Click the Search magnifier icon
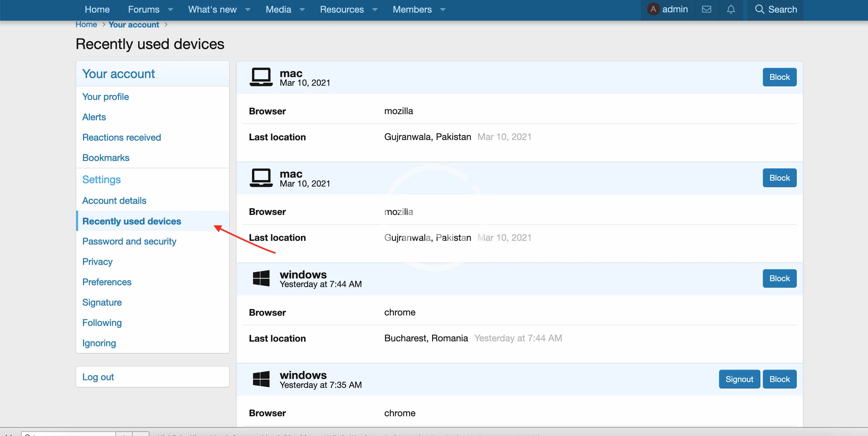Viewport: 868px width, 436px height. [759, 10]
